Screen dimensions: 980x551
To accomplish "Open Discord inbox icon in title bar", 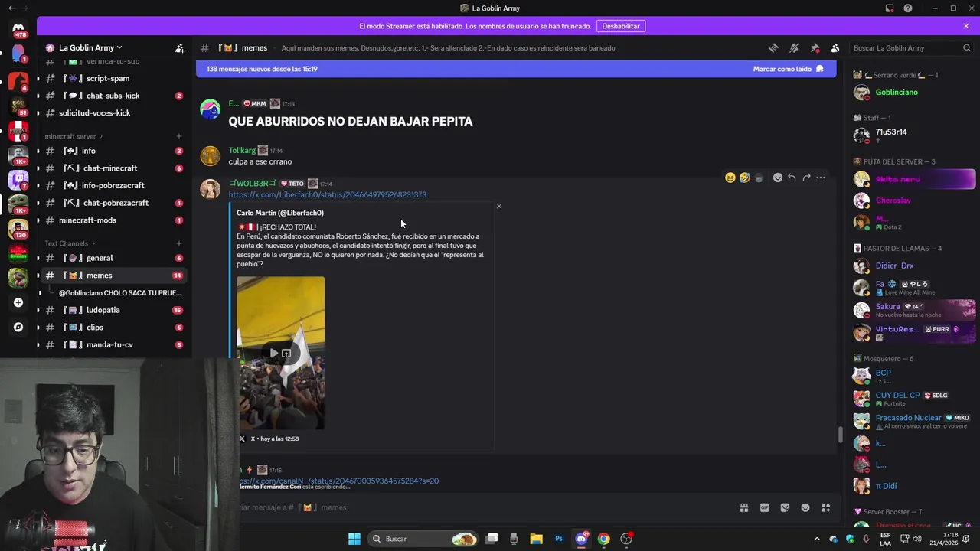I will [890, 8].
